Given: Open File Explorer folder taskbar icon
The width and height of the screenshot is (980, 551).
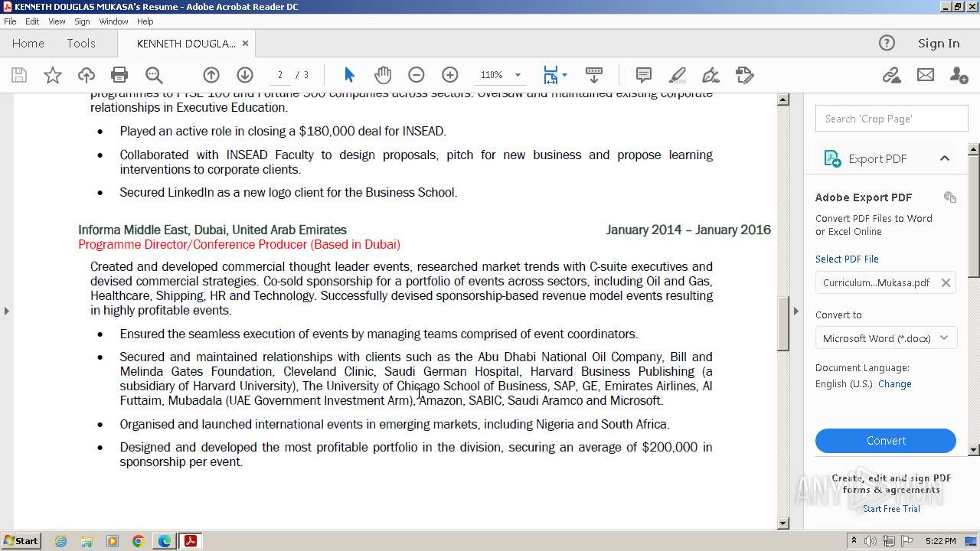Looking at the screenshot, I should point(87,541).
